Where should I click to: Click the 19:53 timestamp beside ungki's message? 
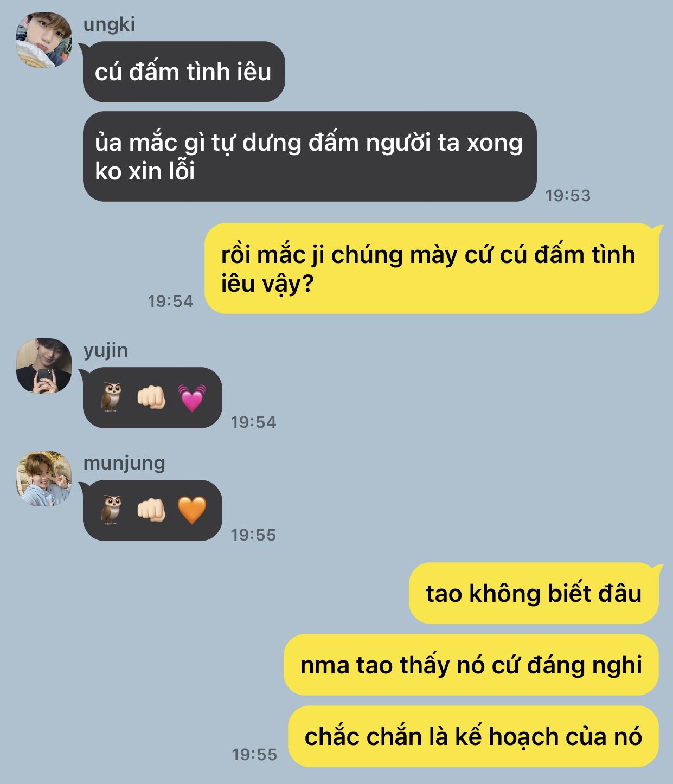pos(568,196)
